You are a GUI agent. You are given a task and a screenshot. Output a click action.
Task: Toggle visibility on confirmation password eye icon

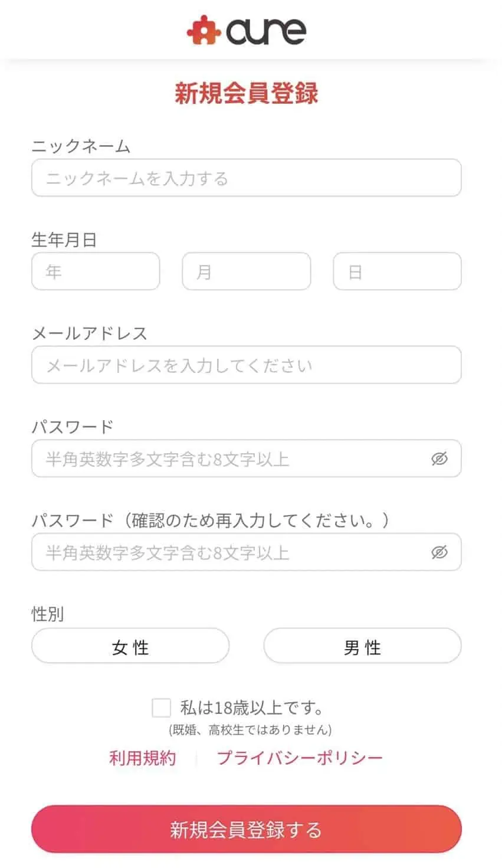tap(439, 552)
